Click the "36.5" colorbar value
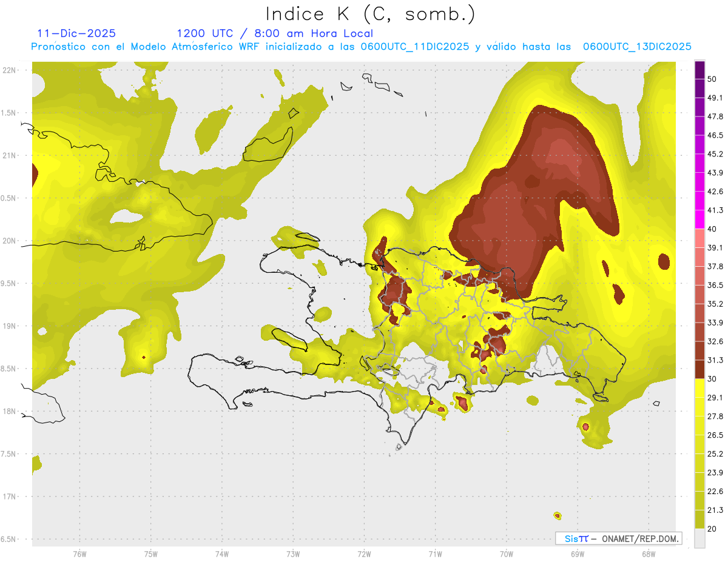Viewport: 728px width, 562px height. pos(715,285)
